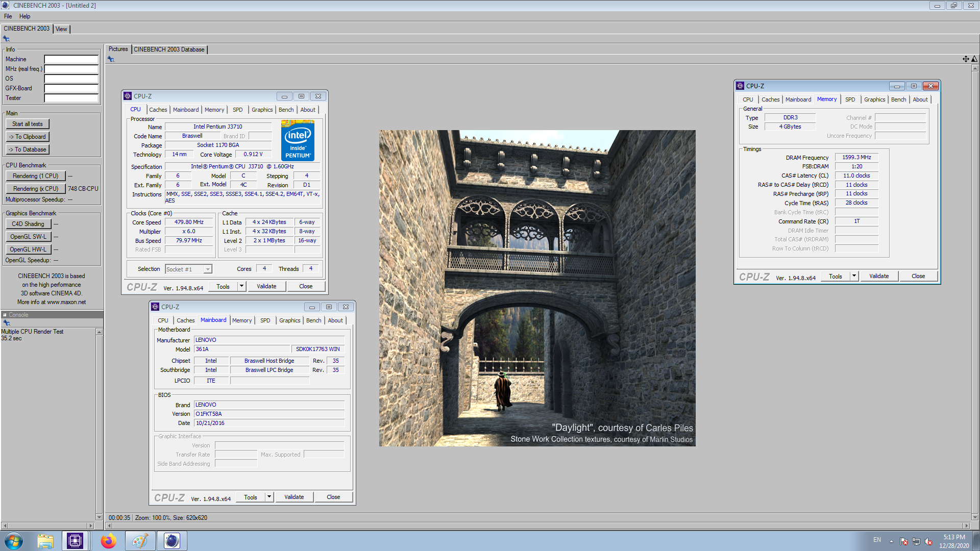Open SPD tab in Memory window
Screen dimensions: 980x551
coord(850,99)
